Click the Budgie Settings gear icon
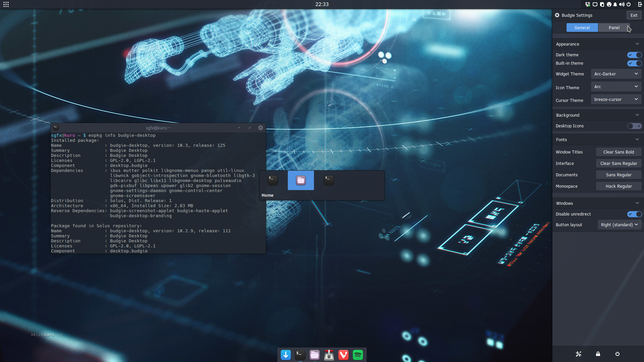 click(x=557, y=15)
